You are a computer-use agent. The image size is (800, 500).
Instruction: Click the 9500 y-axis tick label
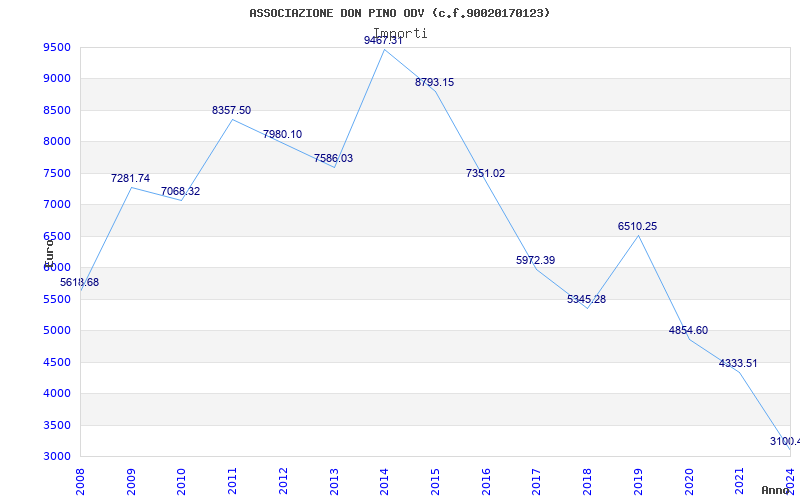[57, 47]
